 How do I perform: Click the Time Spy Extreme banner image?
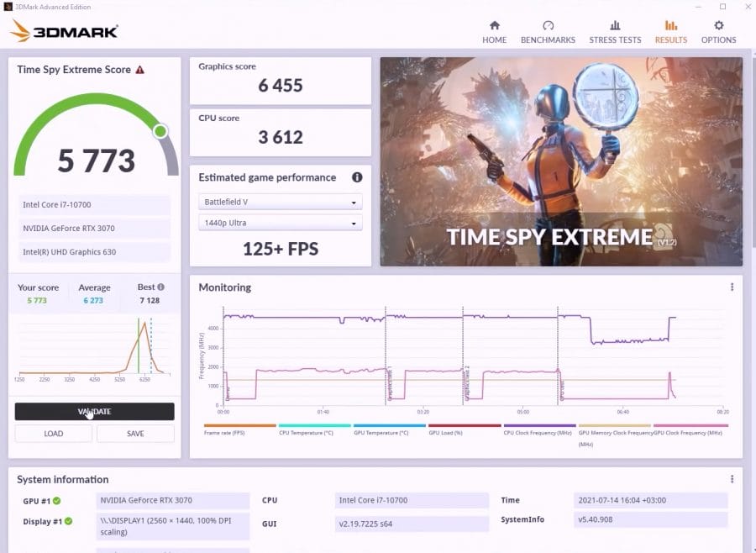click(x=561, y=161)
